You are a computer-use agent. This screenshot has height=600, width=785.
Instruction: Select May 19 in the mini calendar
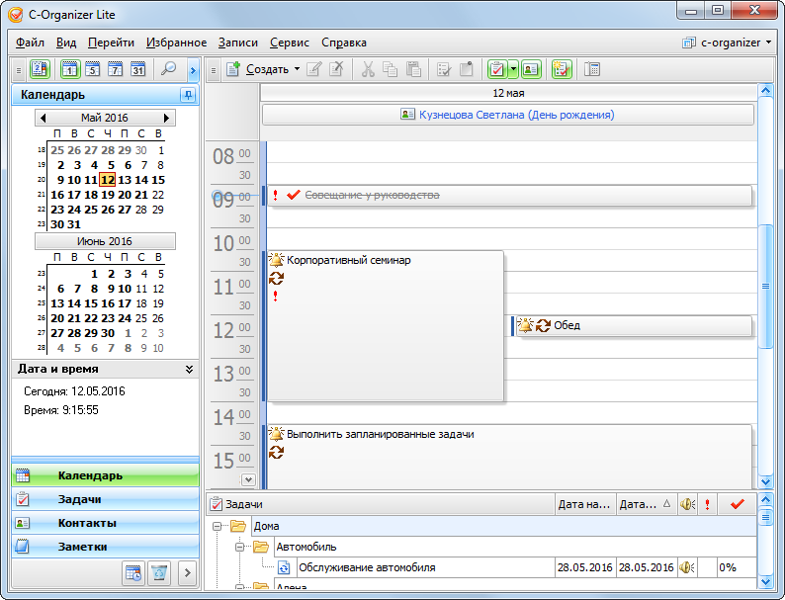pyautogui.click(x=108, y=195)
